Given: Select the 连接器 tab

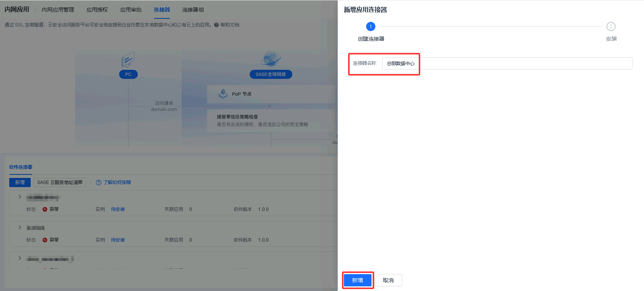Looking at the screenshot, I should point(162,10).
